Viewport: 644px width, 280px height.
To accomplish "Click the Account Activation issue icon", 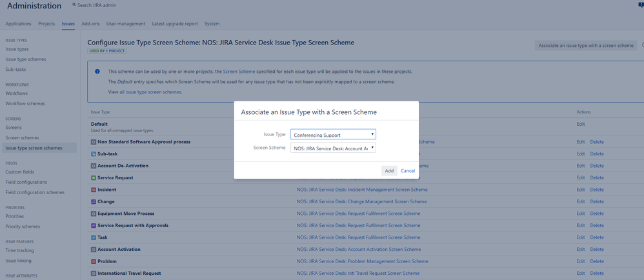I will click(93, 249).
